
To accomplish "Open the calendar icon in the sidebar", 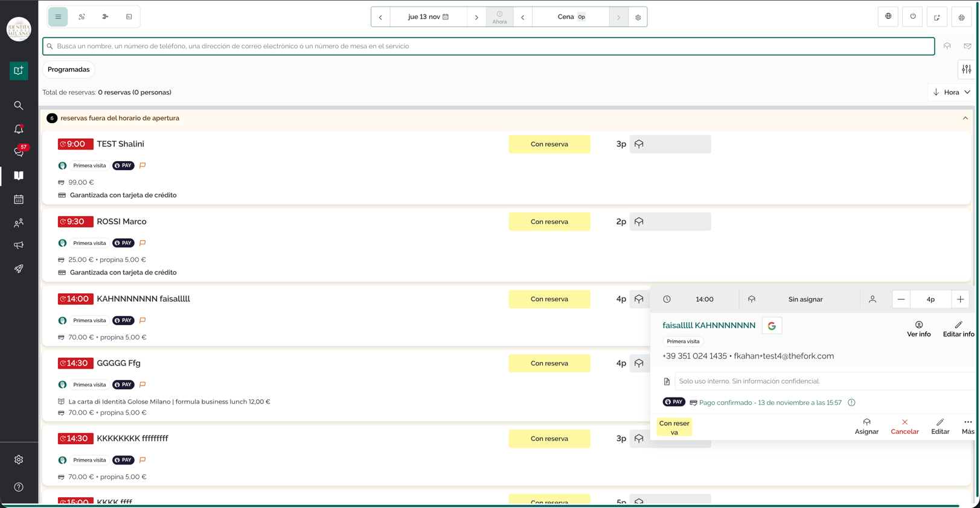I will pos(19,199).
